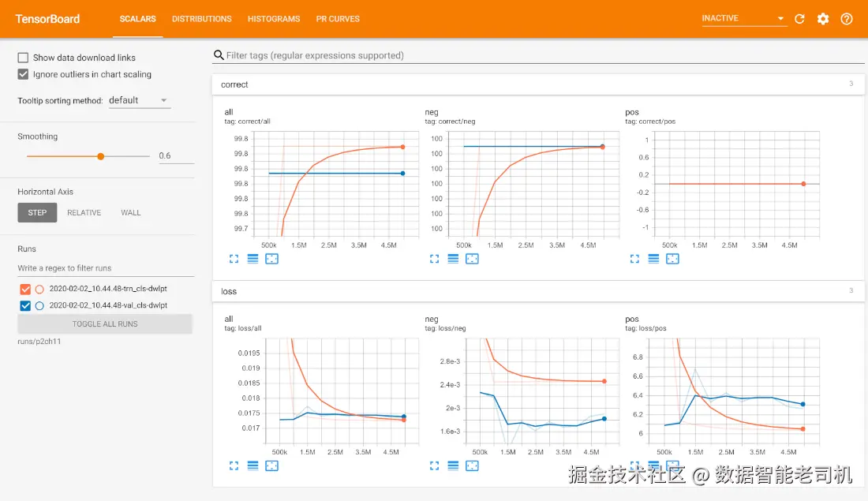Click the TensorBoard logo title
This screenshot has width=868, height=501.
[47, 19]
